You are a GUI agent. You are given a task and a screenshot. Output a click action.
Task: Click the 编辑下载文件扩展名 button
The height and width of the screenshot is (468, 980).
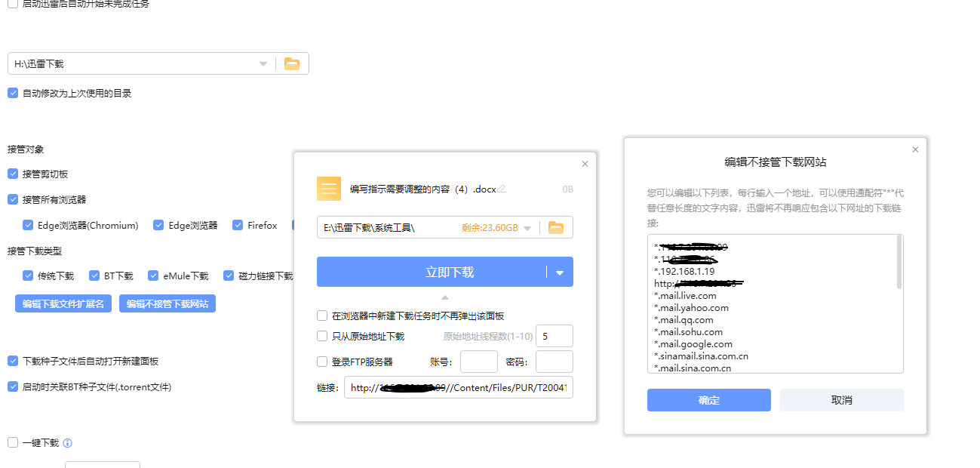[x=63, y=303]
